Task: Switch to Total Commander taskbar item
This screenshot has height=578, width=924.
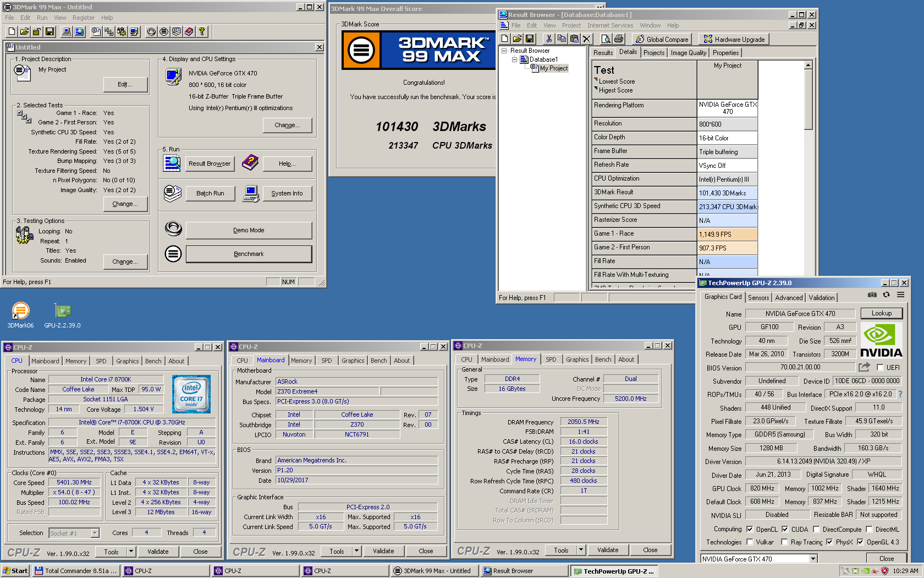Action: pyautogui.click(x=76, y=571)
